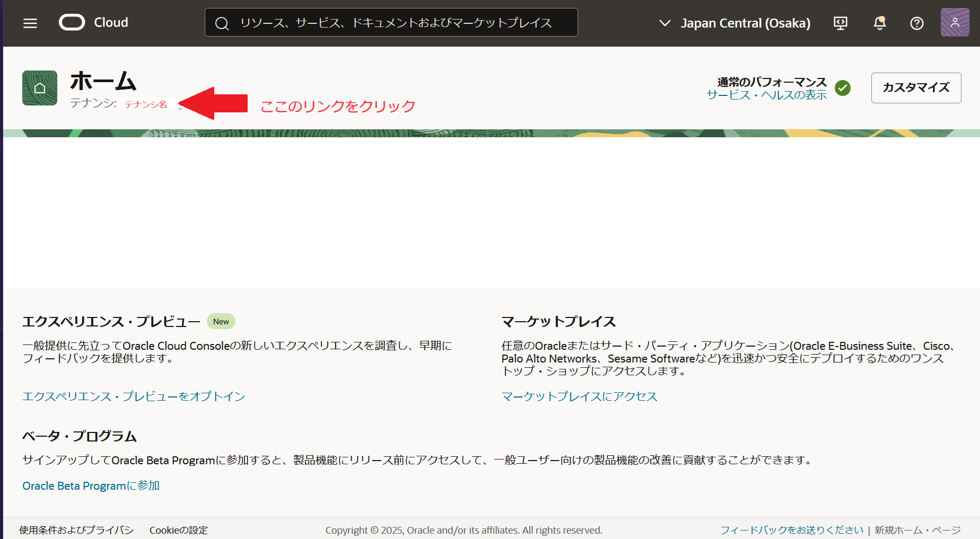Viewport: 980px width, 539px height.
Task: Open the サービス・ヘルスの表示 link
Action: (767, 95)
